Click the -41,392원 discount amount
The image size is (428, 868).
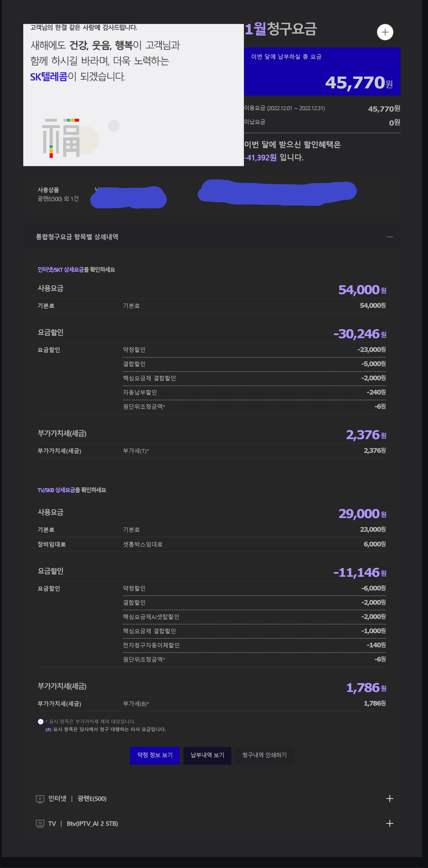tap(260, 158)
